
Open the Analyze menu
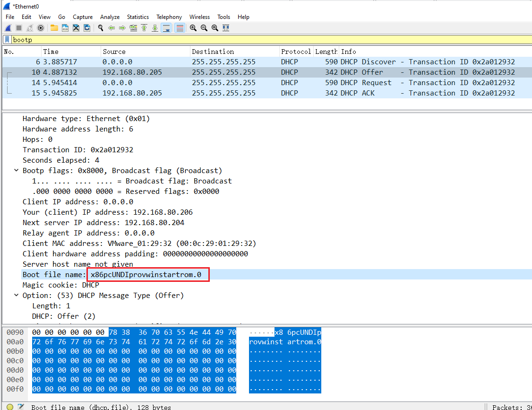(110, 17)
